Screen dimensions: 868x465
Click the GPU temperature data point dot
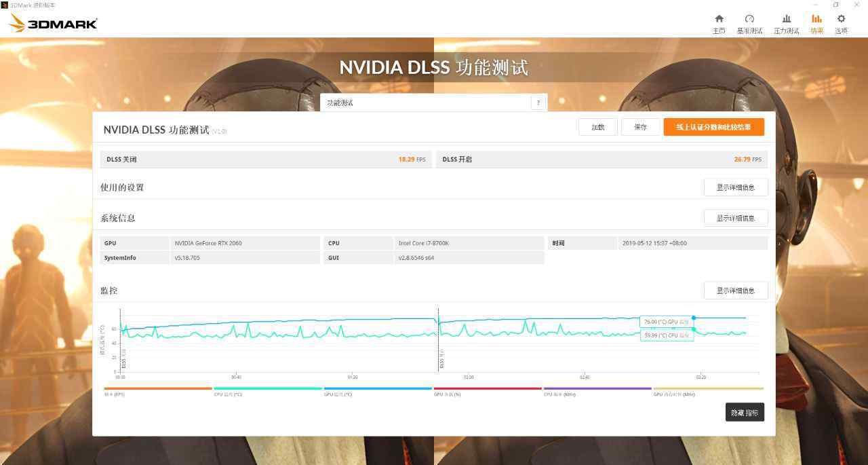point(694,318)
